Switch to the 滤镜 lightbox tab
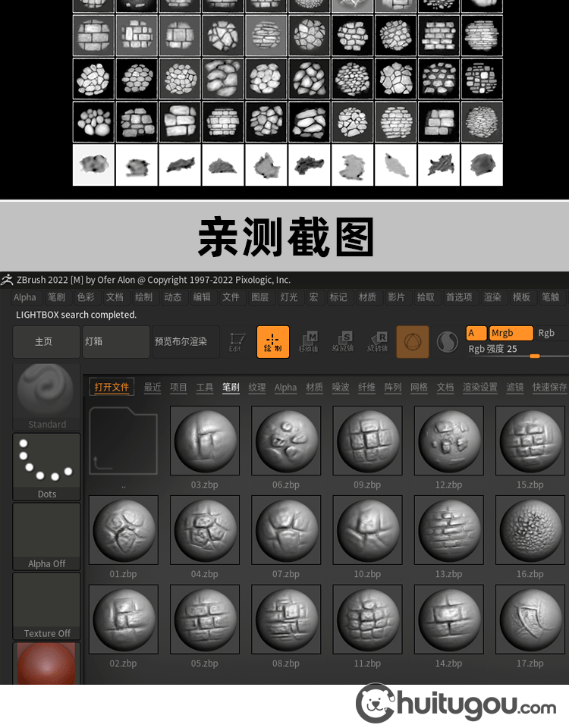 click(515, 388)
